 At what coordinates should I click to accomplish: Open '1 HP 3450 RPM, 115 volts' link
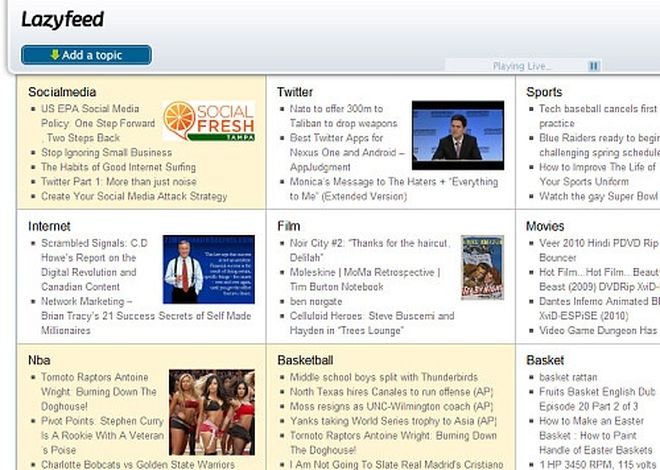click(599, 464)
